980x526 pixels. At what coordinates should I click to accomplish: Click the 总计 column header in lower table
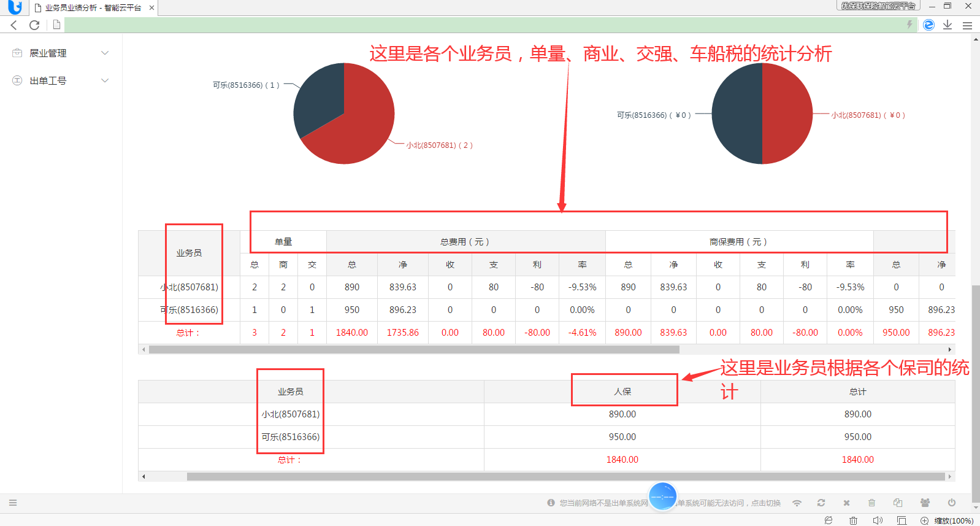[858, 392]
